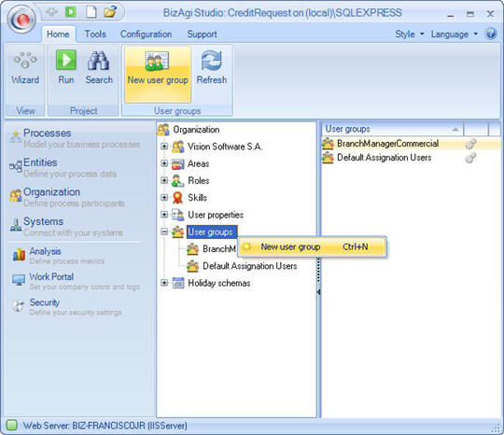Run the project from the ribbon
Screen dimensions: 504x435
[x=66, y=68]
